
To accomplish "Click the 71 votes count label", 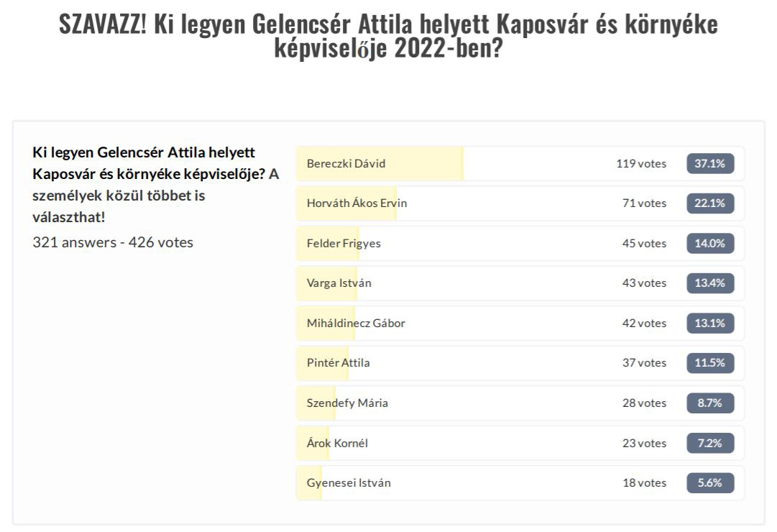I will coord(644,203).
